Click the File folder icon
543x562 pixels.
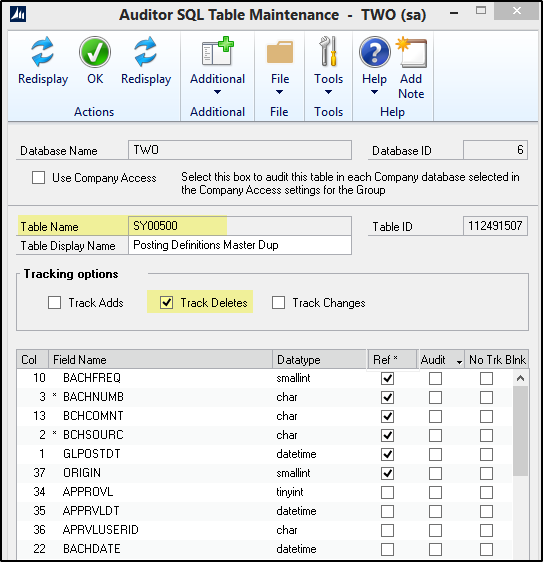click(280, 52)
